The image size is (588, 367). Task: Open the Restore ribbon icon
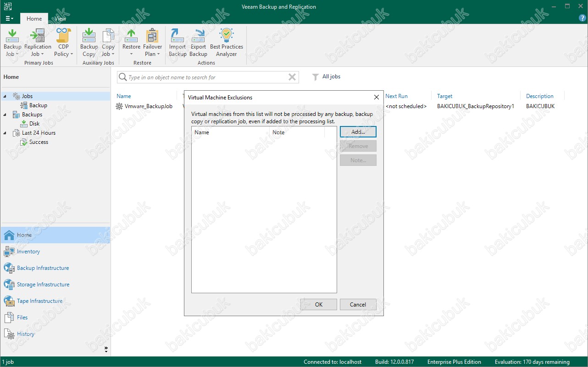[x=131, y=35]
